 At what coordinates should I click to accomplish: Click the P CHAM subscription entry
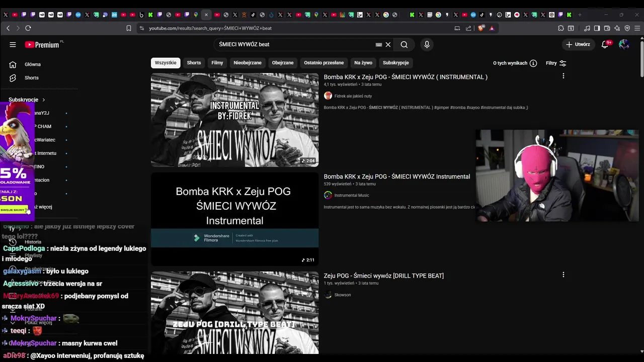point(44,126)
